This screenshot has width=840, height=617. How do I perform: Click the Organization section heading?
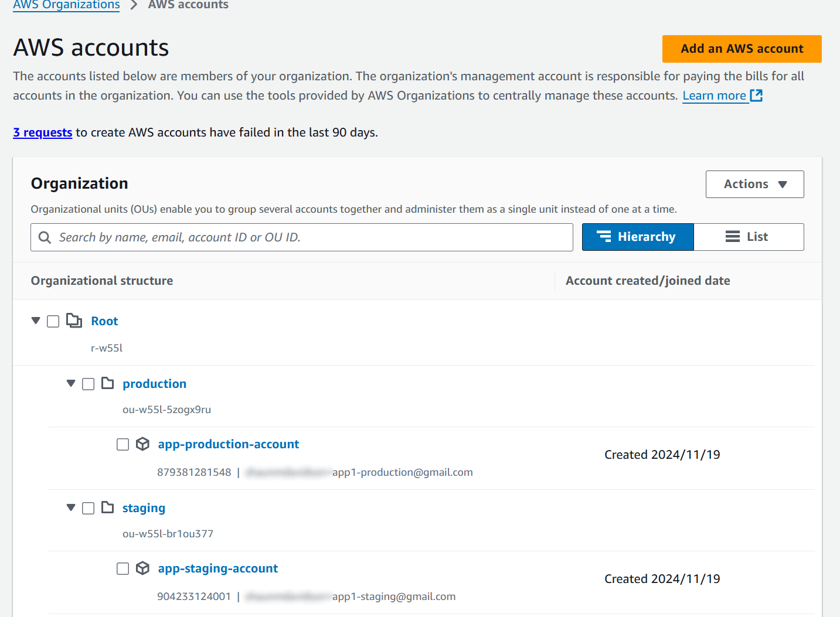coord(79,183)
